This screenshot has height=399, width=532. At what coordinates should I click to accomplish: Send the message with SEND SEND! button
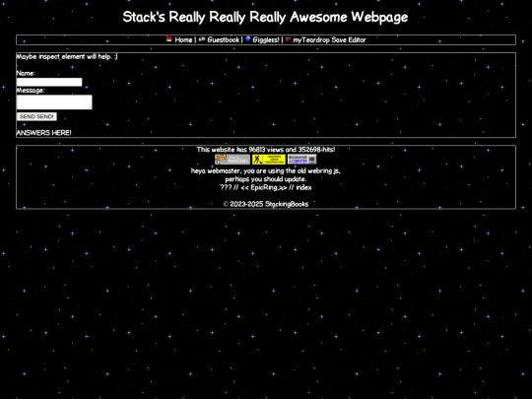click(36, 116)
